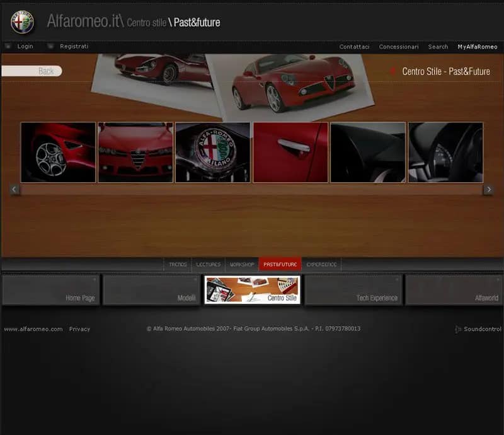The width and height of the screenshot is (504, 435).
Task: Go to the Home Page section
Action: click(51, 289)
